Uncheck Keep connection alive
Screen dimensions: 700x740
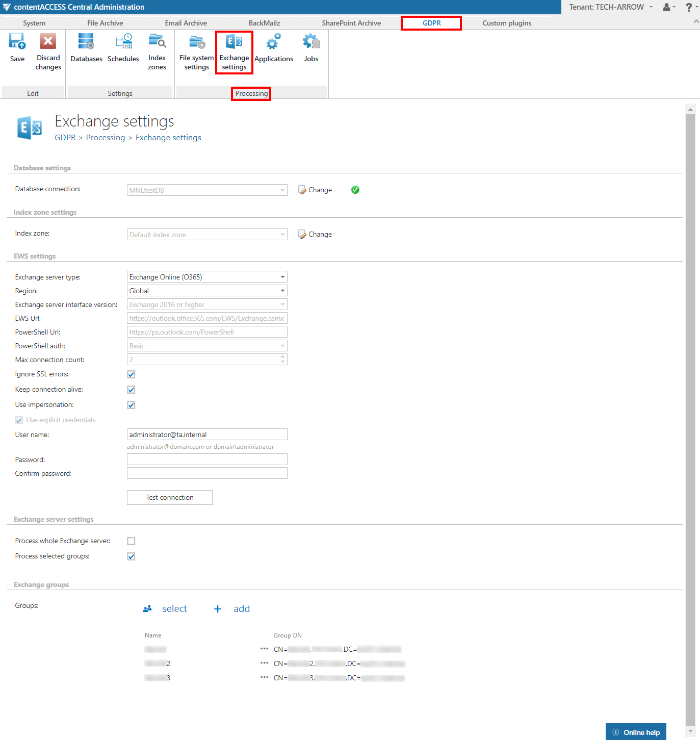coord(131,390)
